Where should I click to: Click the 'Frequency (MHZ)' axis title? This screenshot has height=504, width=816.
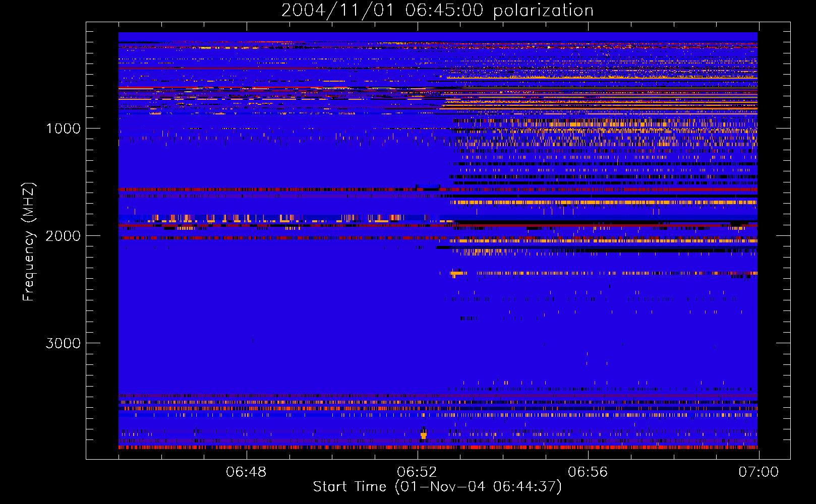tap(29, 242)
